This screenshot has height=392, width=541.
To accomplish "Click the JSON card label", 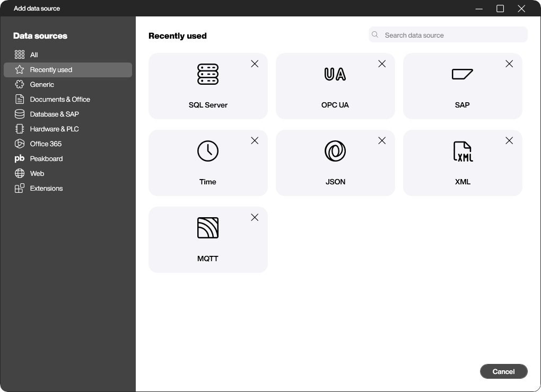I will (335, 182).
